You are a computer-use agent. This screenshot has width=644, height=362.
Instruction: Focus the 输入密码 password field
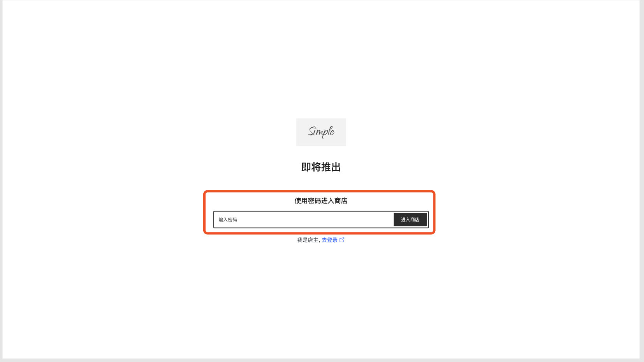pos(303,220)
